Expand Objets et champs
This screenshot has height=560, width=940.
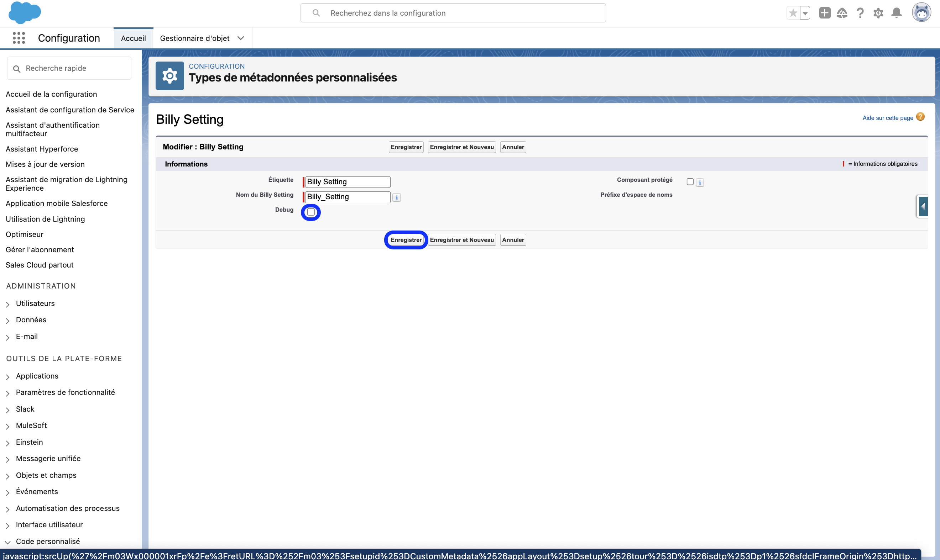pyautogui.click(x=7, y=476)
